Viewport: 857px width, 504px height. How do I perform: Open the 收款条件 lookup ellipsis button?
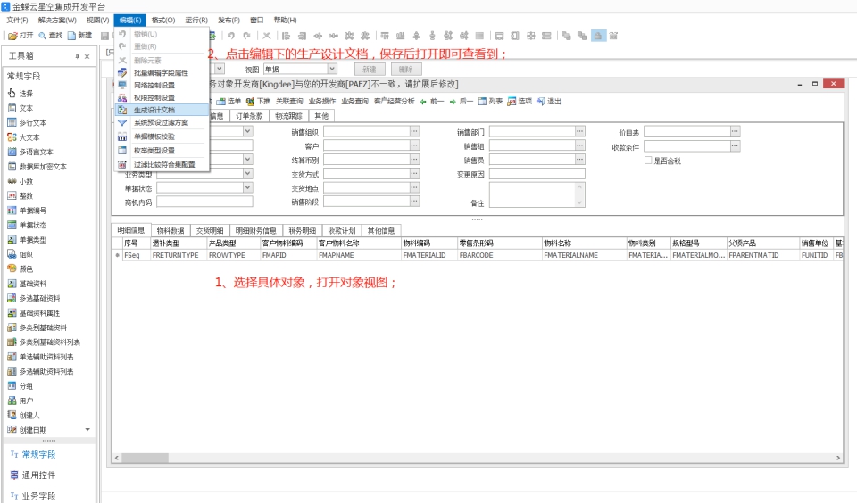pos(735,145)
